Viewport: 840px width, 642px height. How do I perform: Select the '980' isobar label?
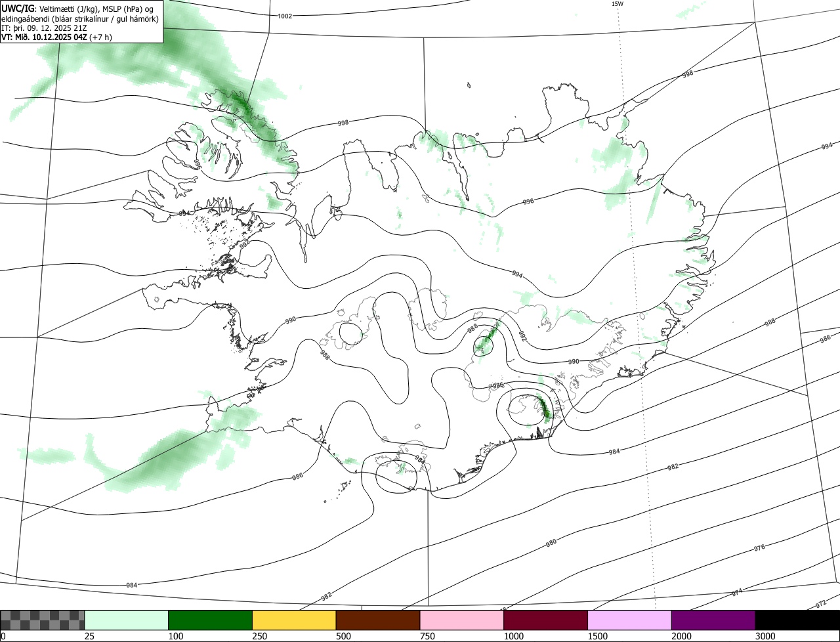pyautogui.click(x=551, y=544)
